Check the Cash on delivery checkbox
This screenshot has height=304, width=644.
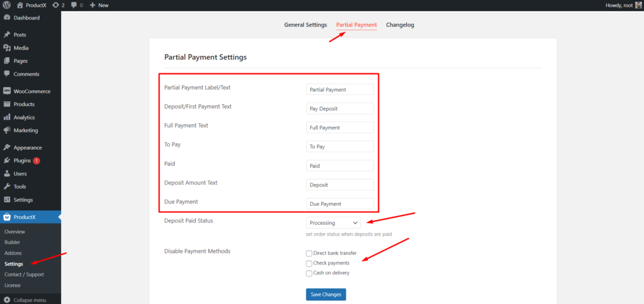coord(309,273)
